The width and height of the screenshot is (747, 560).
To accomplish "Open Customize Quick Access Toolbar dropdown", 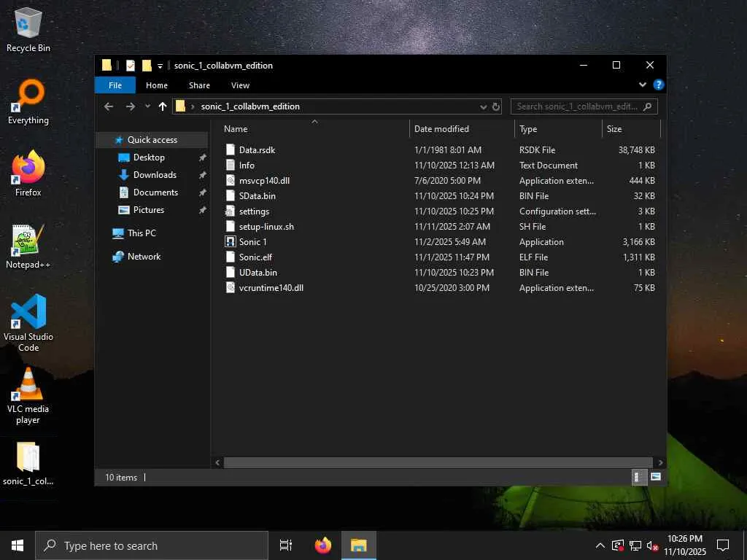I will point(160,66).
